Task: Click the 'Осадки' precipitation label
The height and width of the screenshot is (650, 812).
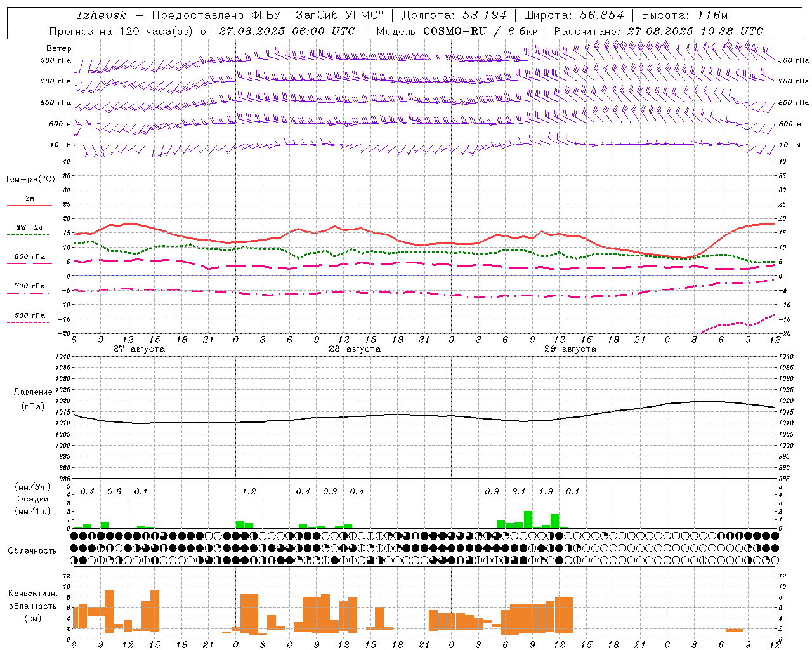Action: 33,499
